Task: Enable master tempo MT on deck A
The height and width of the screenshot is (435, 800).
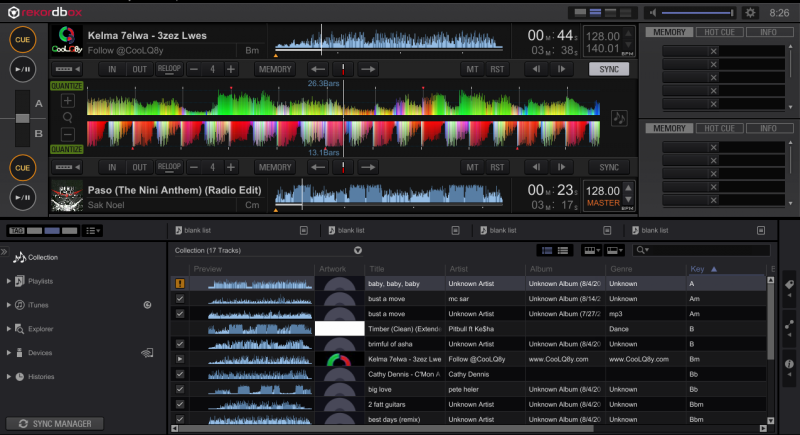Action: (472, 69)
